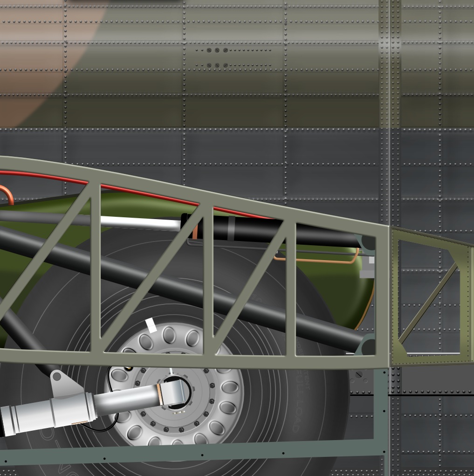This screenshot has width=474, height=476.
Task: Select the lower tube end socket at the truss end
Action: [x=367, y=346]
